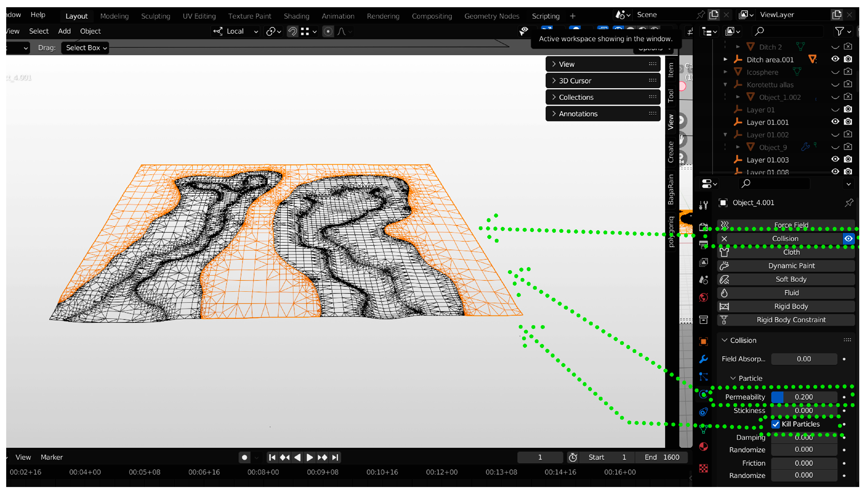This screenshot has width=868, height=495.
Task: Toggle the snapping magnet icon
Action: tap(292, 31)
